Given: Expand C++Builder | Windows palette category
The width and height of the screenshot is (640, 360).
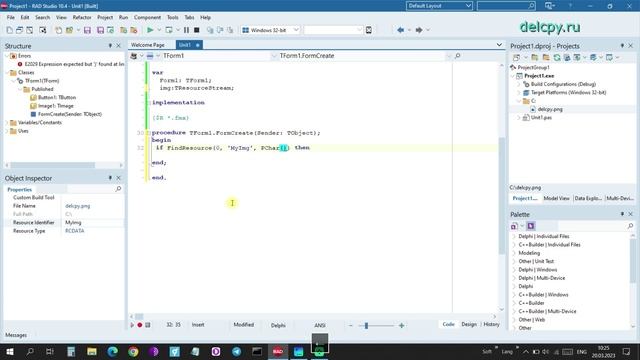Looking at the screenshot, I should 514,295.
